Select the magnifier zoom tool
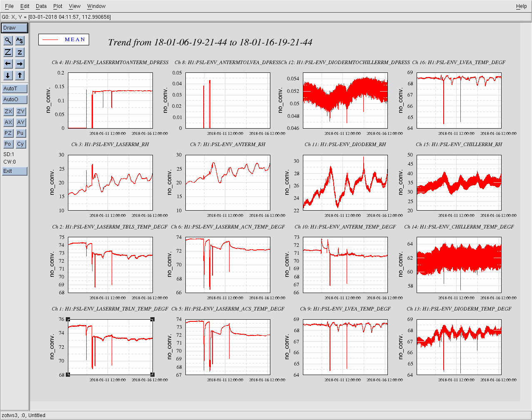The image size is (532, 420). 8,40
